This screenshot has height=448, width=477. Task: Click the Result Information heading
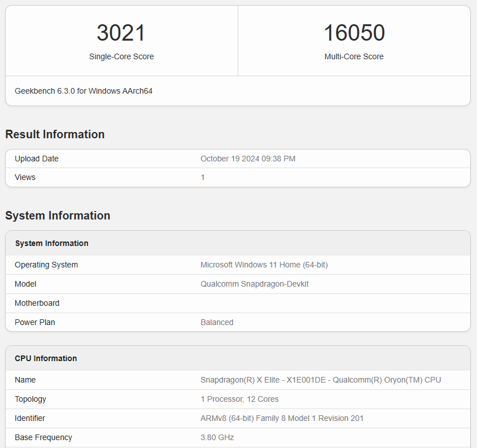click(x=54, y=134)
